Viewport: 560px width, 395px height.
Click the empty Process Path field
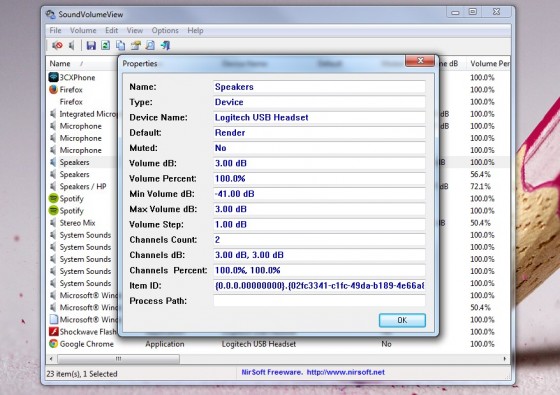point(319,301)
